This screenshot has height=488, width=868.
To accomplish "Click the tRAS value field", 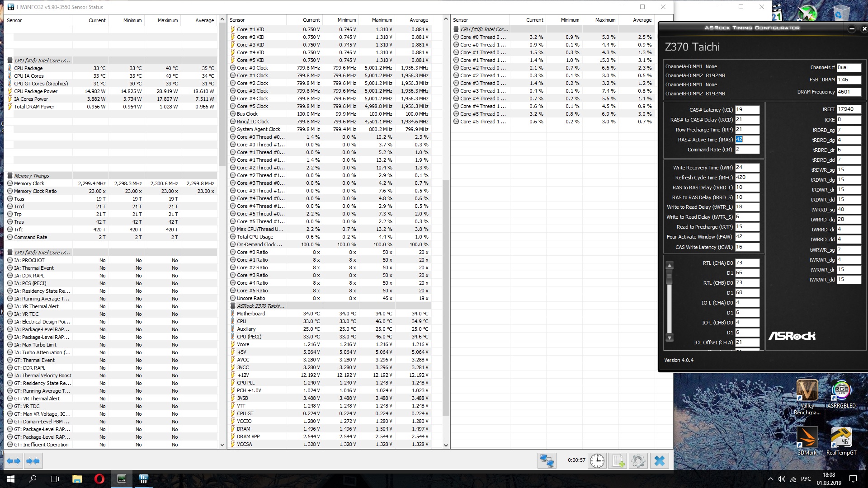I will [x=746, y=140].
